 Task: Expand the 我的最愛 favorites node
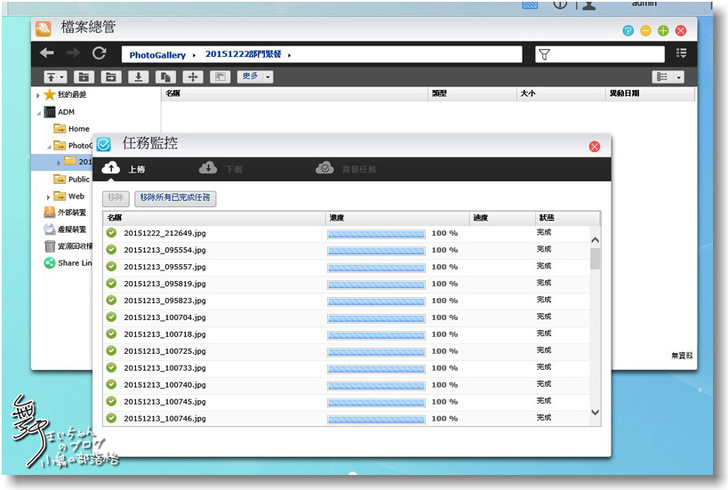coord(38,95)
